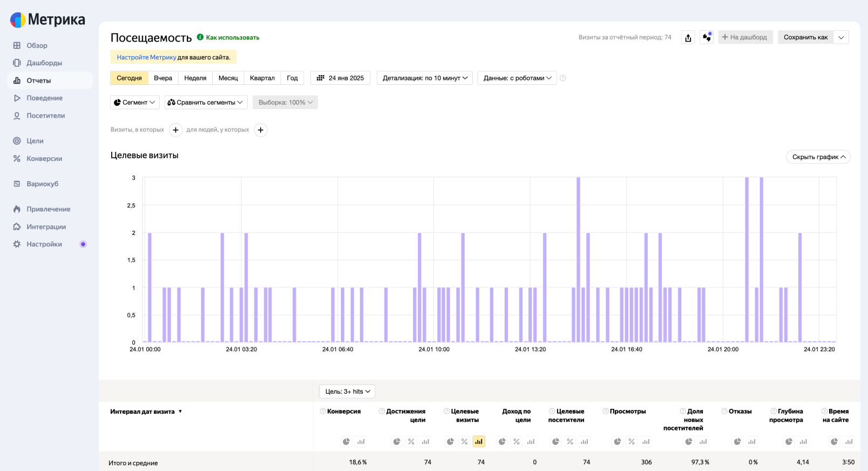This screenshot has width=868, height=471.
Task: Open the Сравнить сегменты dropdown
Action: click(206, 102)
